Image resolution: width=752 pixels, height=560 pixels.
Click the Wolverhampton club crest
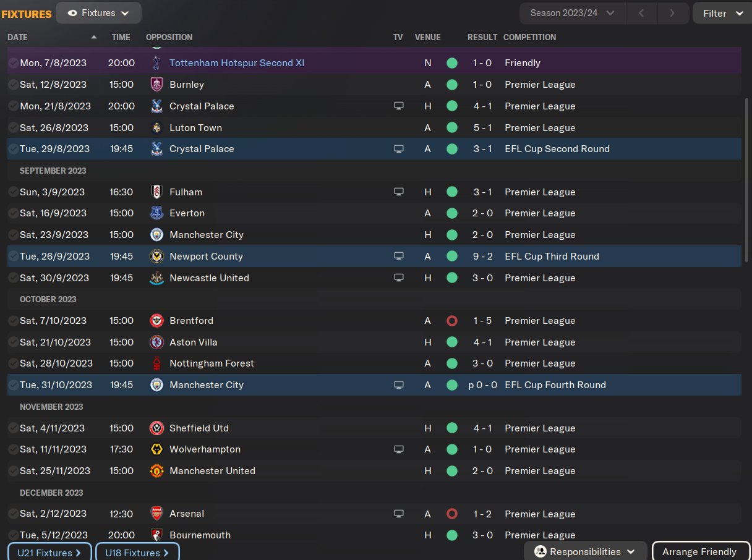click(156, 449)
